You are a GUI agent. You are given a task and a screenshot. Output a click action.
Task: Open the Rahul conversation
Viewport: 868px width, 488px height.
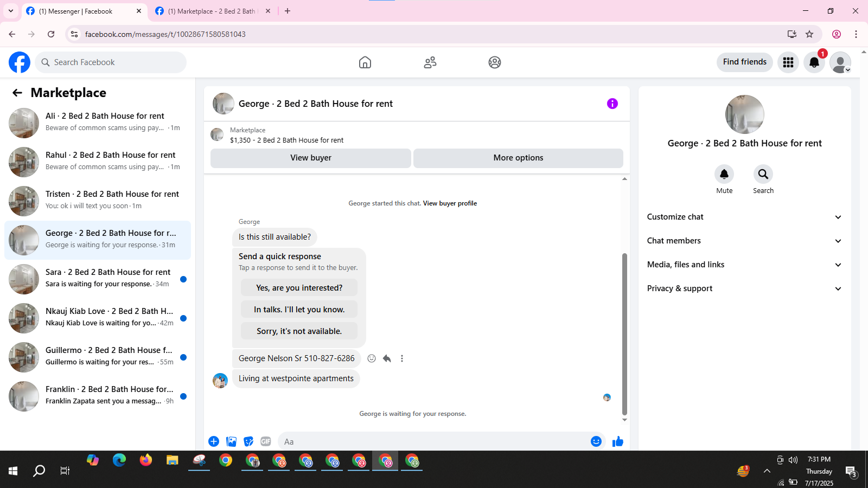click(x=98, y=162)
